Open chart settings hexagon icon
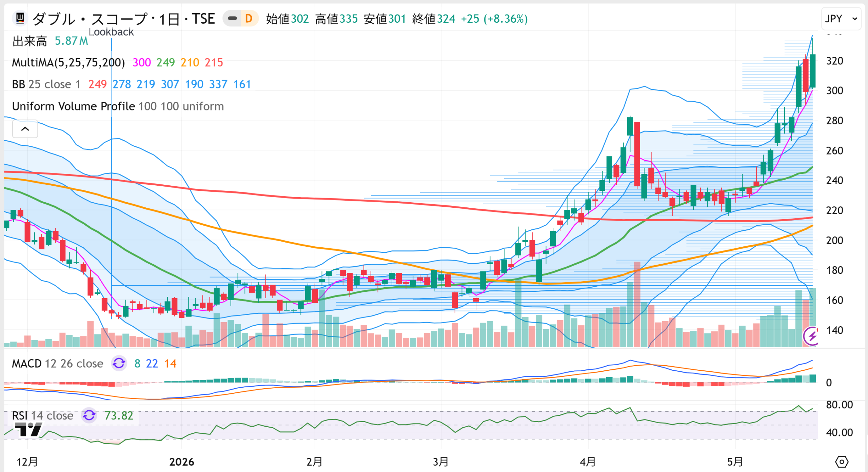This screenshot has width=868, height=472. pyautogui.click(x=842, y=461)
